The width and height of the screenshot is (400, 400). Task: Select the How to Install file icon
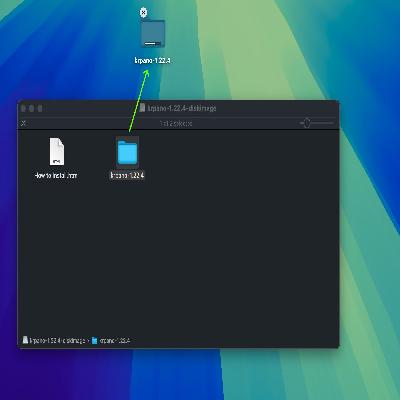coord(57,152)
